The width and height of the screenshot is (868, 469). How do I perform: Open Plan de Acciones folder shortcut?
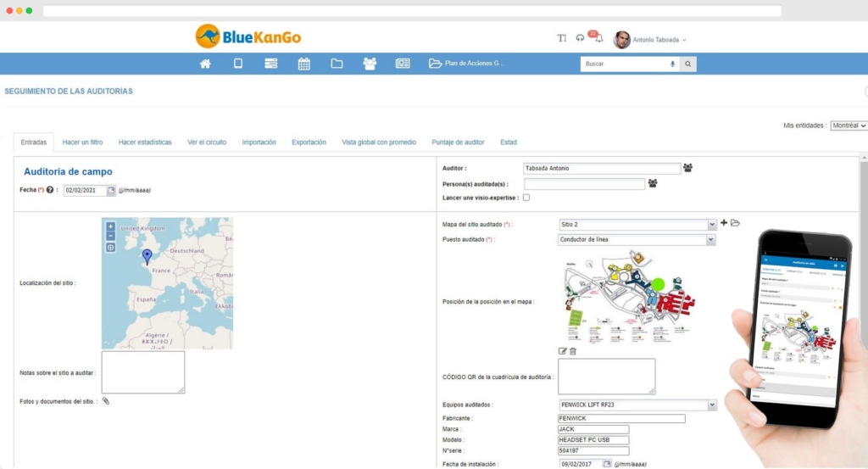[465, 64]
